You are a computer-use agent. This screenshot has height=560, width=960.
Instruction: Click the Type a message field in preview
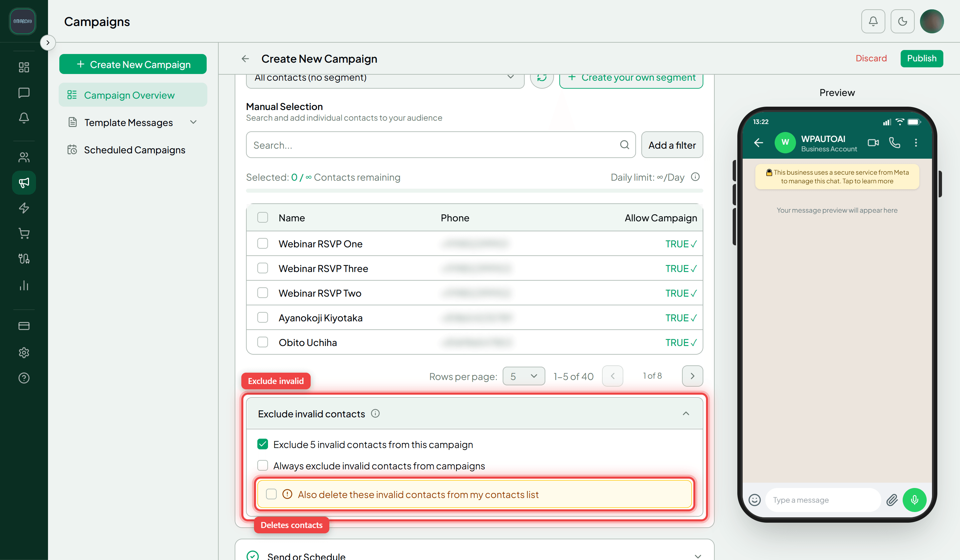[823, 500]
